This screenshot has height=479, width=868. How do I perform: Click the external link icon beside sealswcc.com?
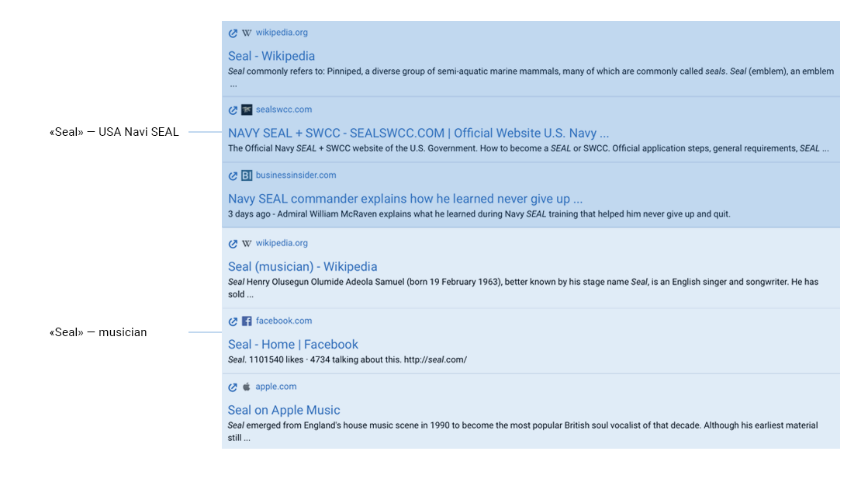click(x=233, y=110)
